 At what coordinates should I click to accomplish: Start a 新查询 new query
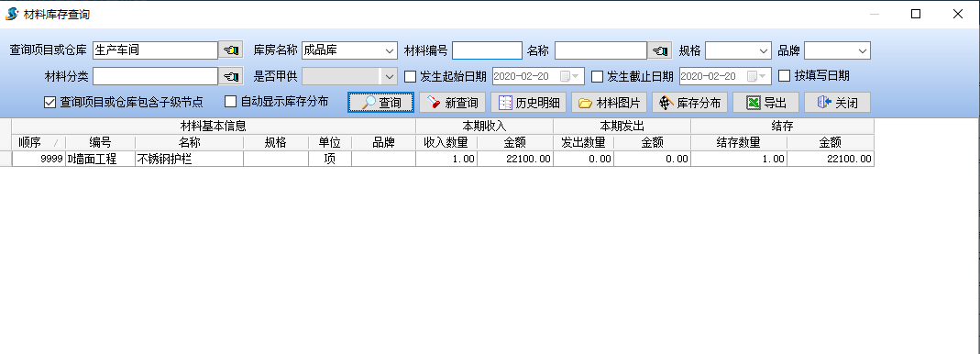(x=452, y=103)
